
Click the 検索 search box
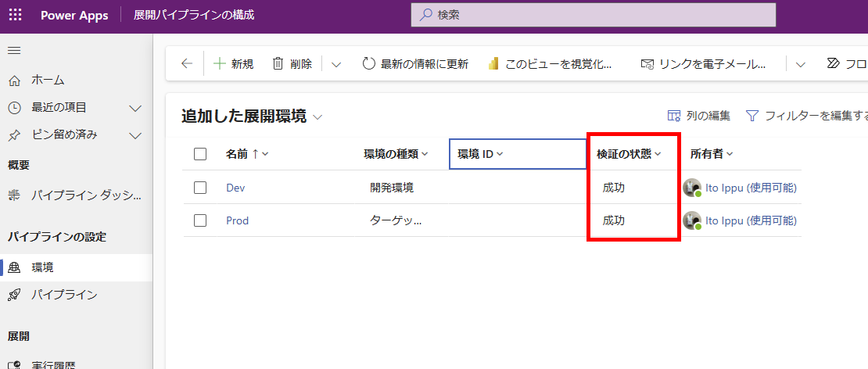pyautogui.click(x=593, y=15)
